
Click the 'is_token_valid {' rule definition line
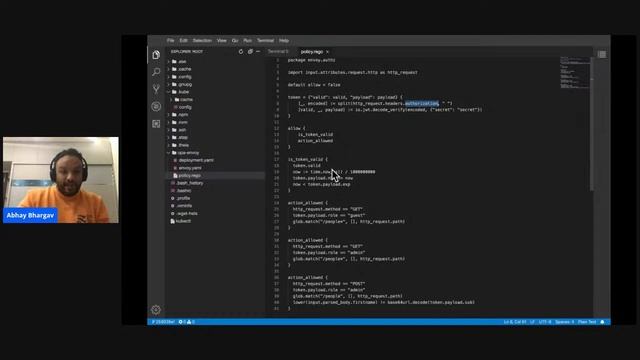(307, 159)
